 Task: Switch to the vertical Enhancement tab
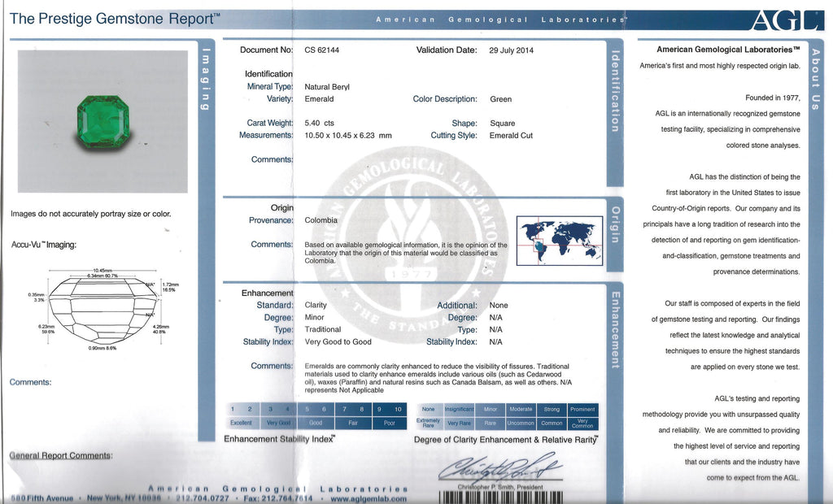click(614, 329)
